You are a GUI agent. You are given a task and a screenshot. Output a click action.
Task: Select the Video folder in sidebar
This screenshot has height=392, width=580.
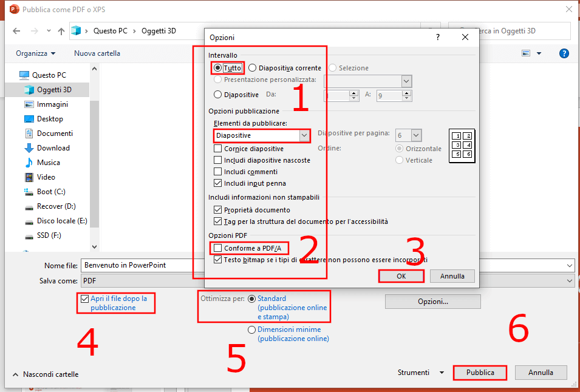[x=46, y=177]
